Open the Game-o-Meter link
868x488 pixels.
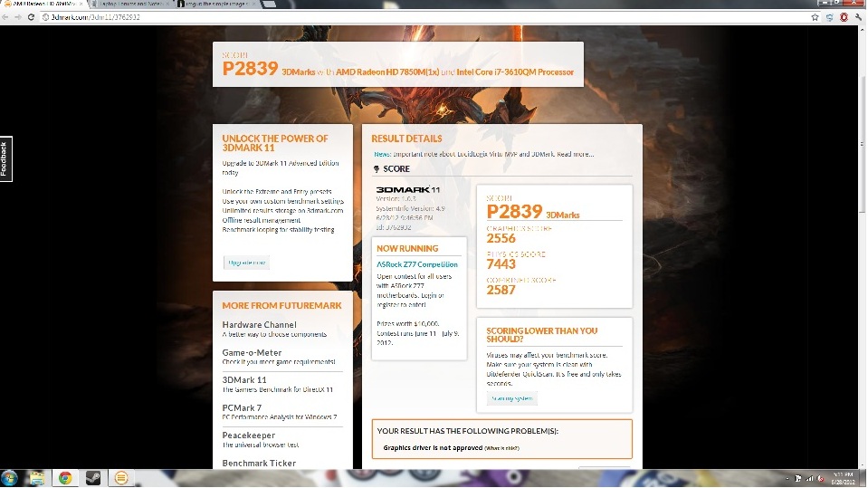(x=252, y=352)
